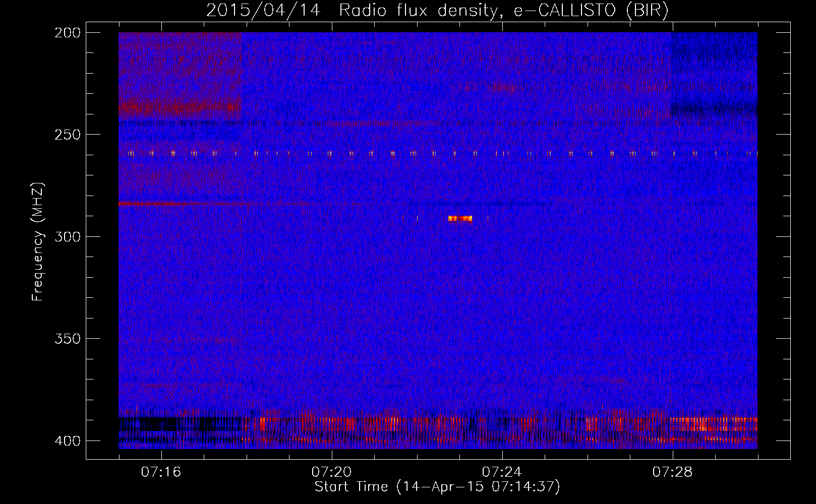
Task: Click the 'Frequency (MHZ)' axis label
Action: (38, 242)
